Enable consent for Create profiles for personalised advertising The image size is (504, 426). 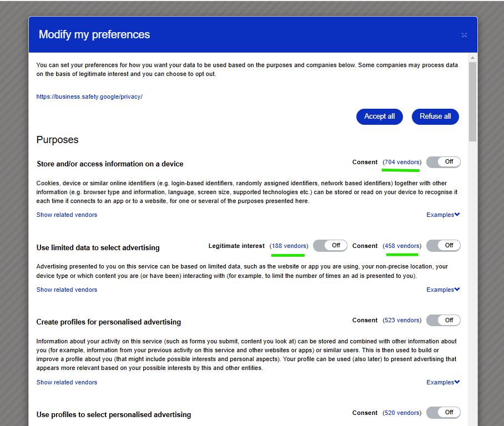(443, 320)
